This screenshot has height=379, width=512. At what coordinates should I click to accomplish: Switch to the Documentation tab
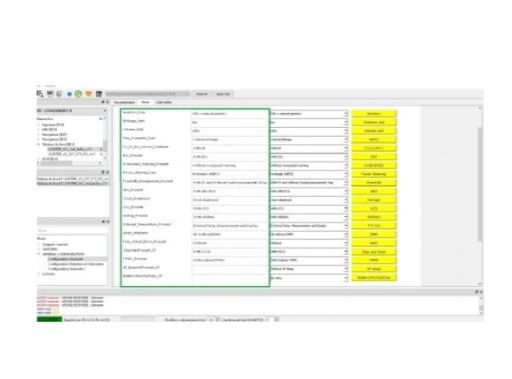pos(125,102)
